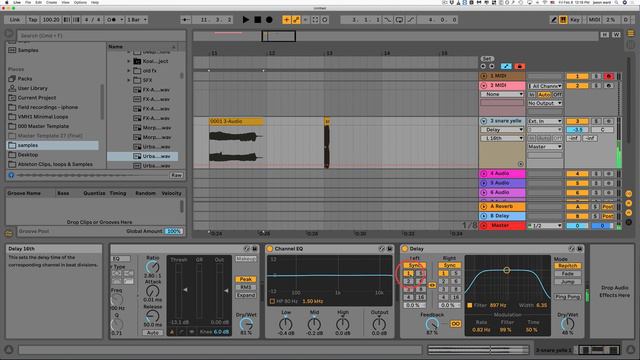Click the Arrangement Record button
This screenshot has width=640, height=360.
[x=269, y=20]
